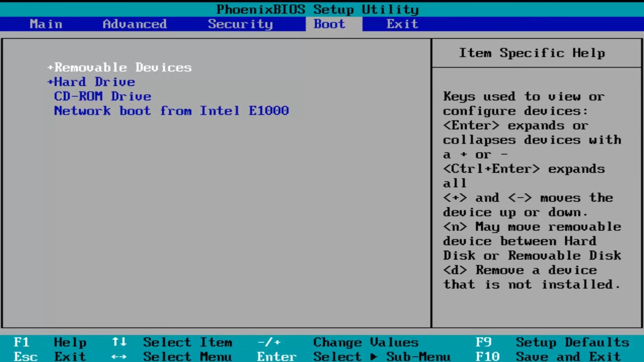Collapse the Removable Devices plus sign

tap(49, 67)
